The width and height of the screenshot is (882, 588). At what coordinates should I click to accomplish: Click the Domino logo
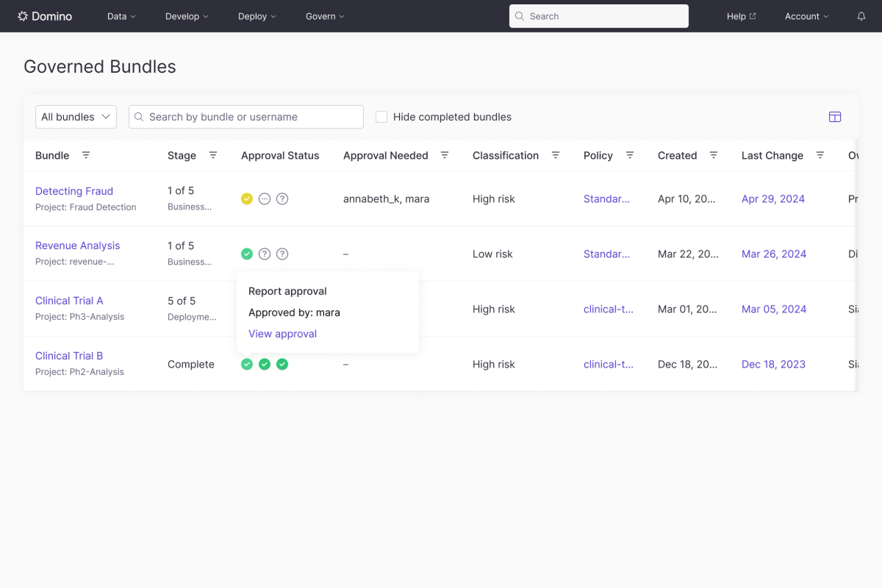coord(45,15)
